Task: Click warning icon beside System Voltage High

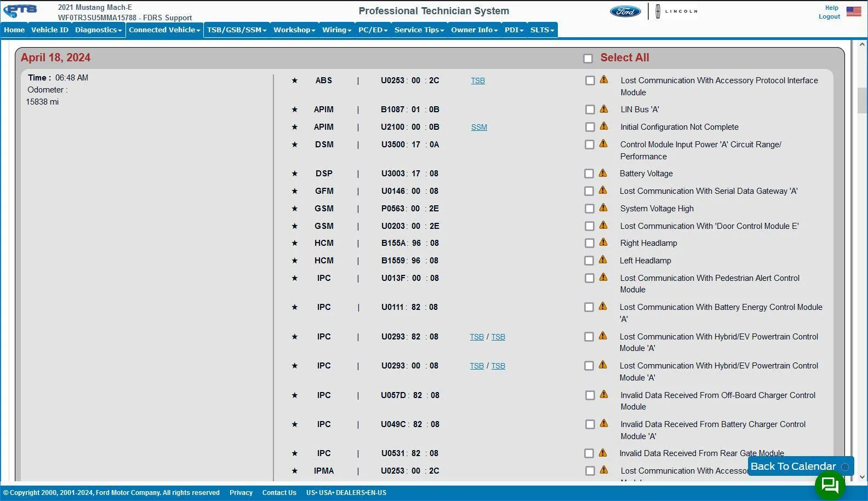Action: (x=603, y=208)
